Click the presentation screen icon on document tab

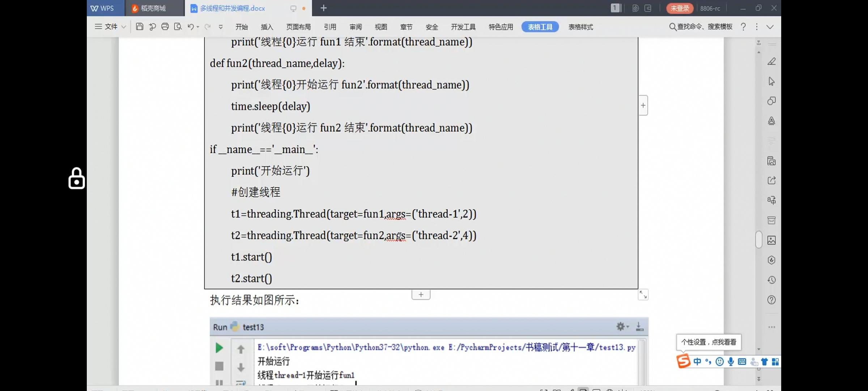(293, 8)
